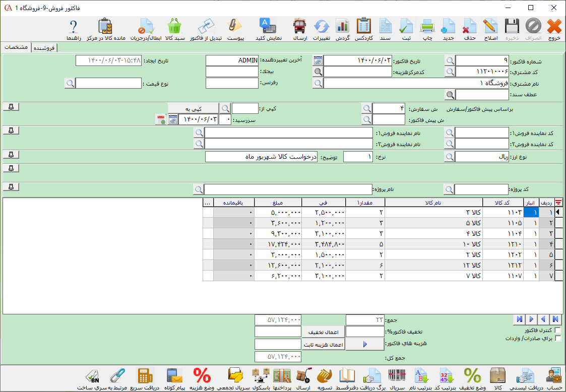Click the توضیح description input field
The height and width of the screenshot is (392, 566).
pyautogui.click(x=261, y=157)
